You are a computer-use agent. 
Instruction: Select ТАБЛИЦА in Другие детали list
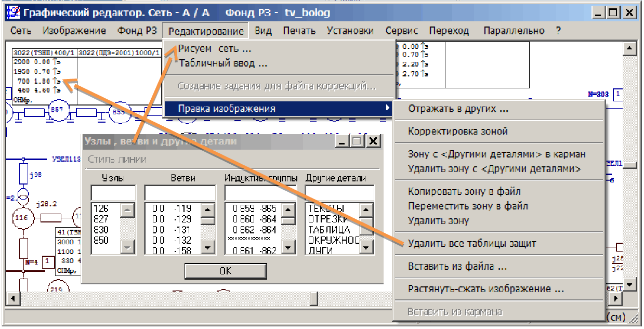click(x=330, y=230)
